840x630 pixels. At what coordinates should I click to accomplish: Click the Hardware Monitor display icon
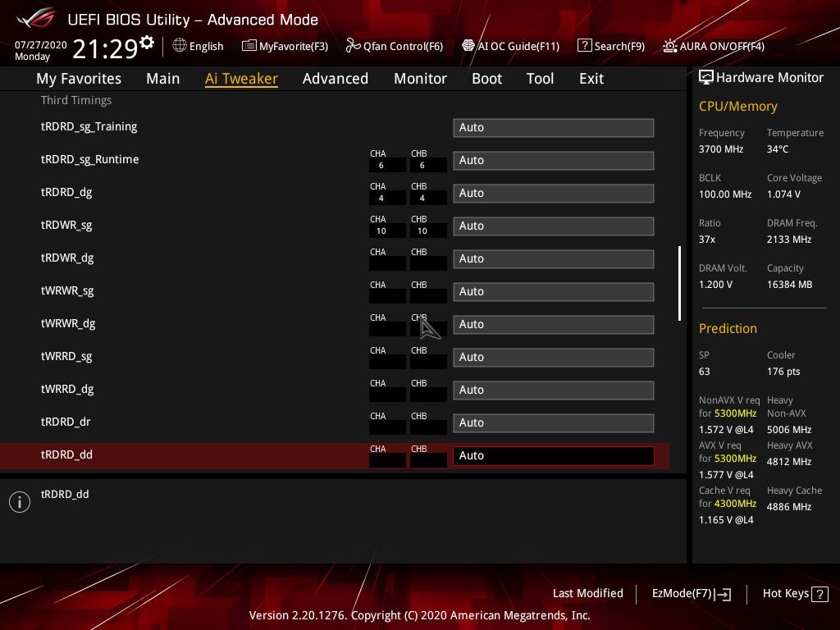tap(706, 77)
